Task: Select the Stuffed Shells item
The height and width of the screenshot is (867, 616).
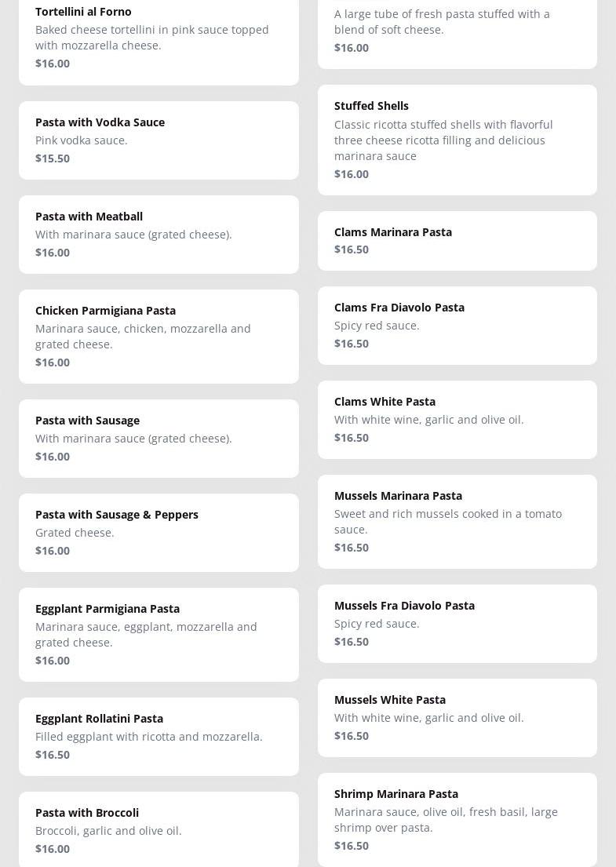Action: pos(457,140)
